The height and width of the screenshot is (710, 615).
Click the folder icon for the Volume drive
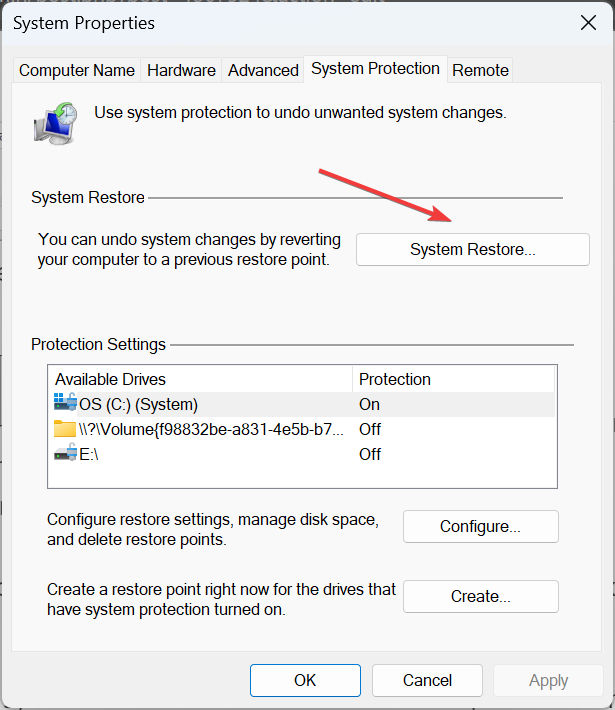(65, 429)
